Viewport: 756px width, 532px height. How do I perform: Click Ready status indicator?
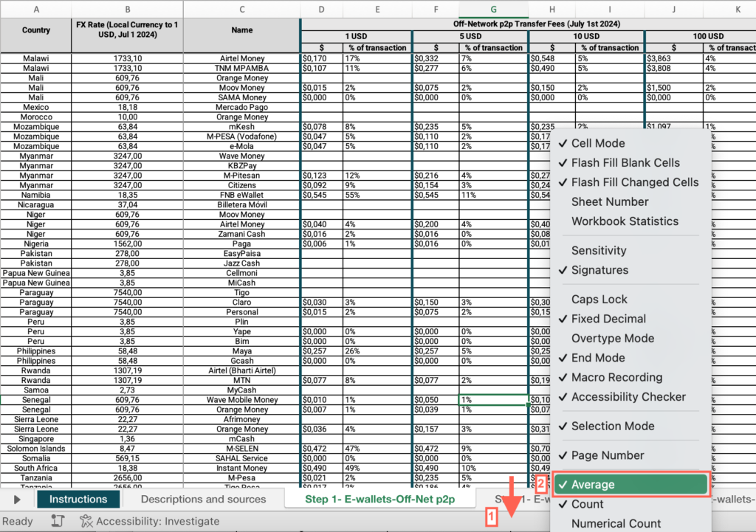click(18, 521)
